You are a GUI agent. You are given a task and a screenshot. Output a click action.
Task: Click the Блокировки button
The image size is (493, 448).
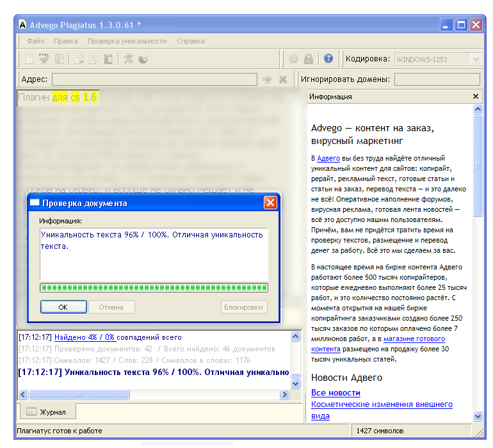(244, 307)
